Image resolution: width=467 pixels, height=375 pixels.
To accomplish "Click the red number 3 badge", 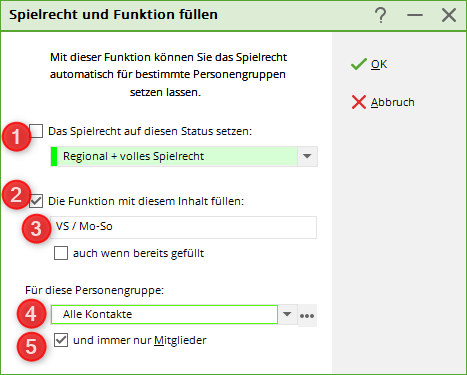I will click(36, 229).
